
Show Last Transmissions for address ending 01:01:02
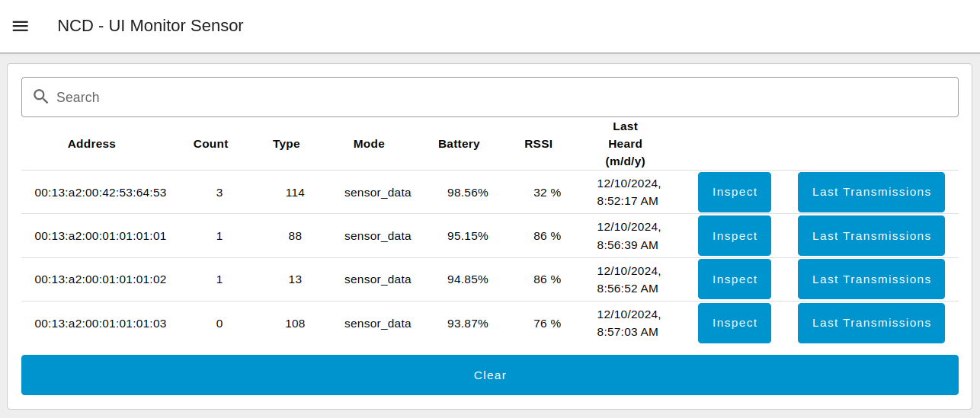click(x=871, y=279)
